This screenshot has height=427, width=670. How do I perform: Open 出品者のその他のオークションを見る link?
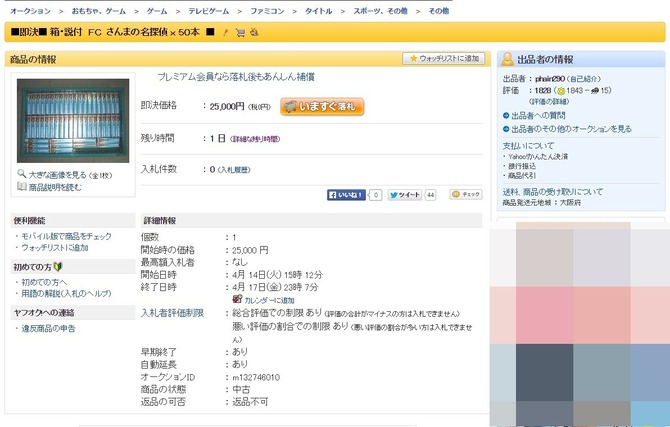coord(571,129)
